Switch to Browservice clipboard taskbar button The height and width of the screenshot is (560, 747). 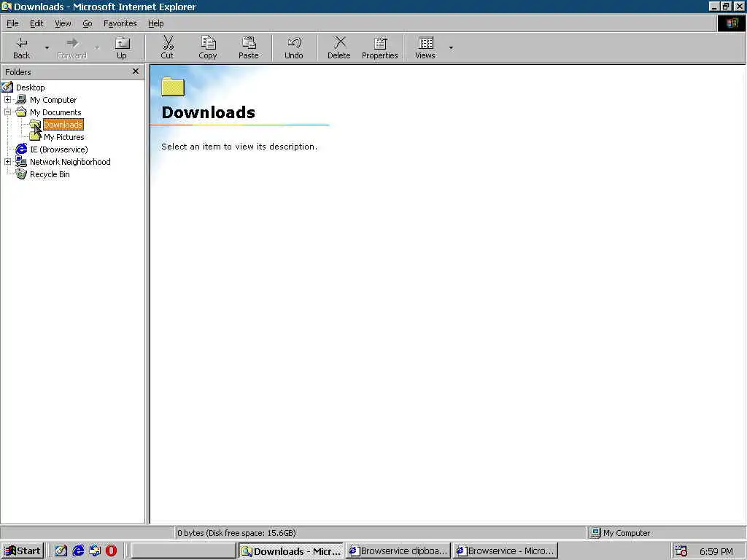[398, 551]
